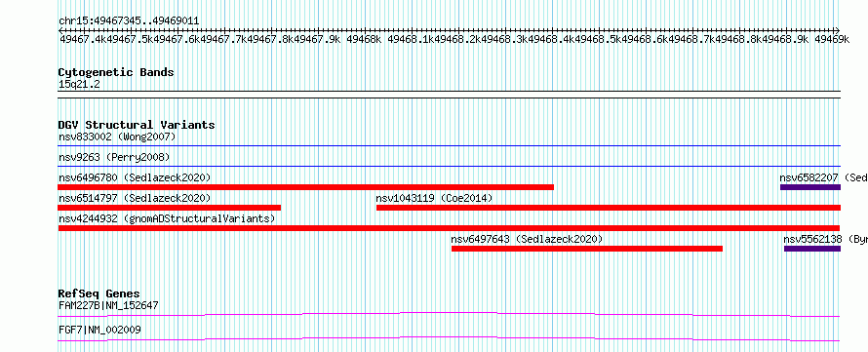Select the Cytogenetic Bands track title

116,72
